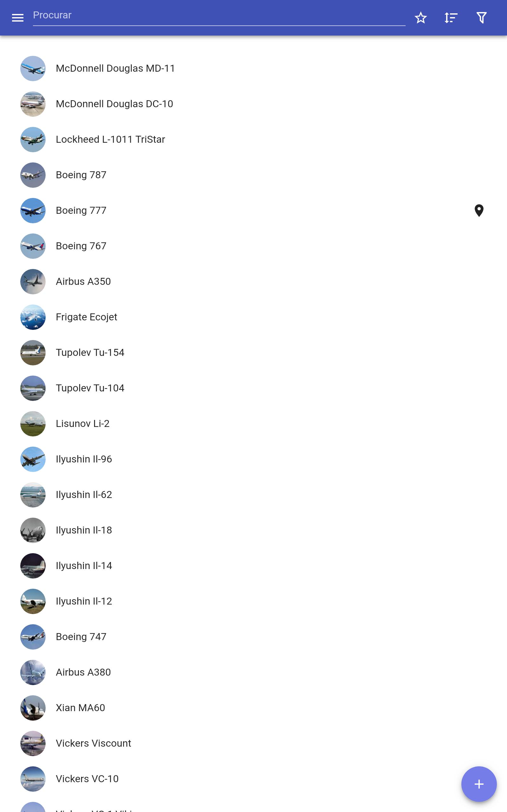Select Lisunov Li-2 from the list
Screen dimensions: 507x812
tap(253, 424)
